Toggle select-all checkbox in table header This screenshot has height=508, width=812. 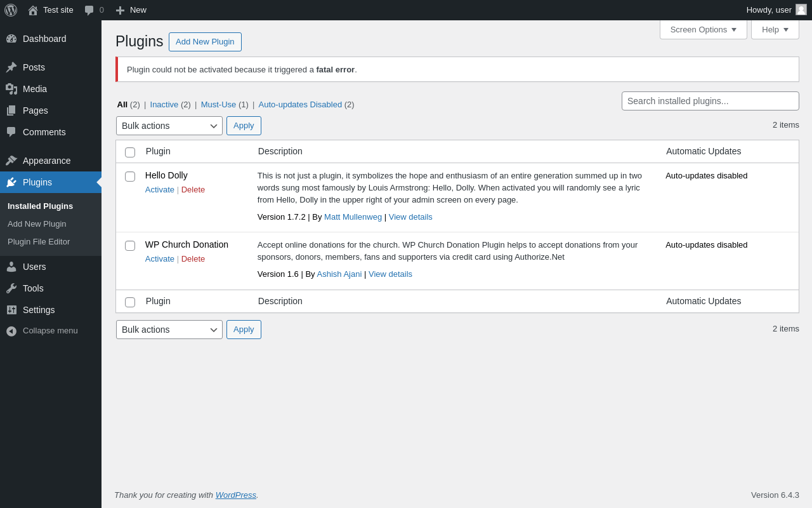tap(130, 152)
